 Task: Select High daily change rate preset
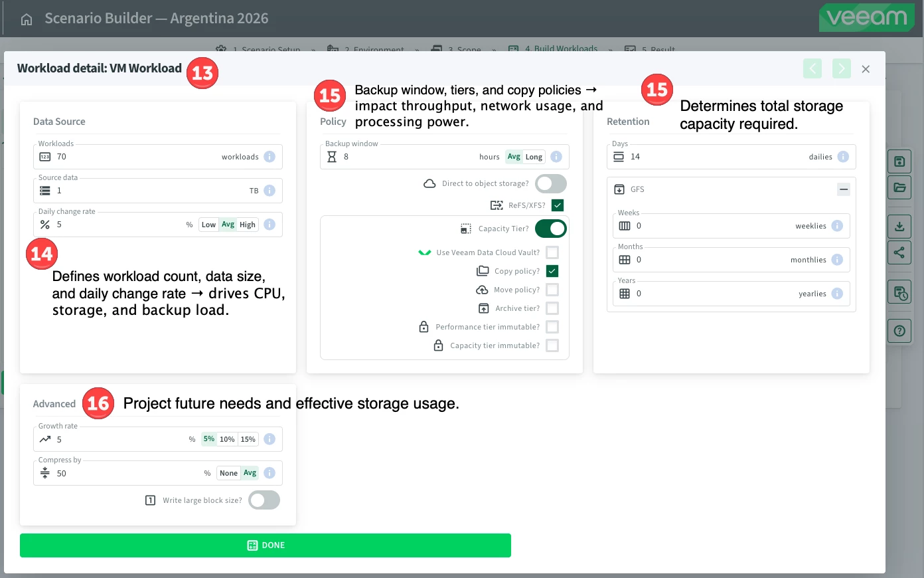pyautogui.click(x=248, y=225)
